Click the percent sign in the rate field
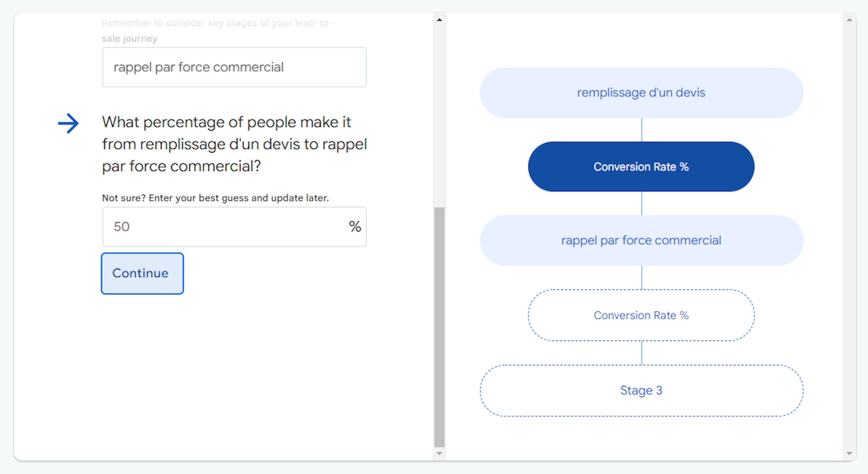The image size is (868, 474). point(355,226)
